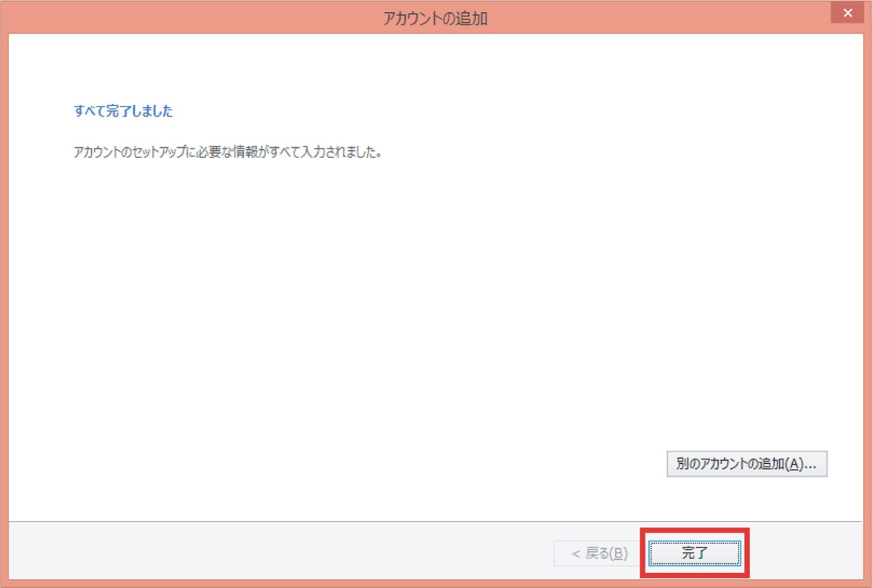Click the 完了 (Finish) button
This screenshot has height=588, width=872.
[694, 553]
